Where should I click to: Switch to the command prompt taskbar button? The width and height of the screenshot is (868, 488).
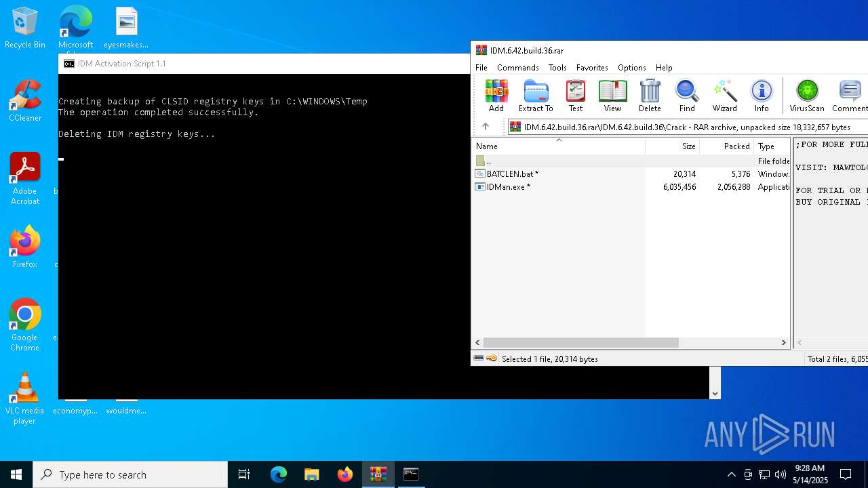click(411, 474)
